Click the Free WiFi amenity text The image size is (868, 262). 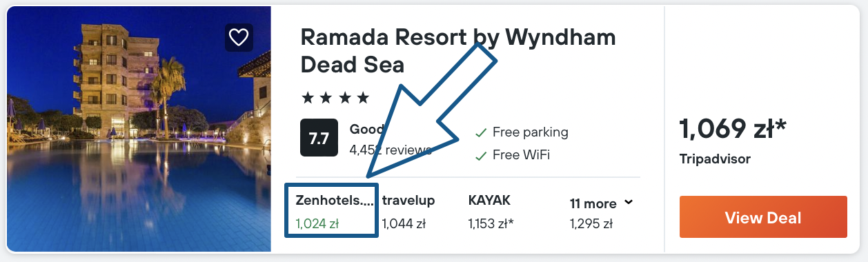pos(521,156)
